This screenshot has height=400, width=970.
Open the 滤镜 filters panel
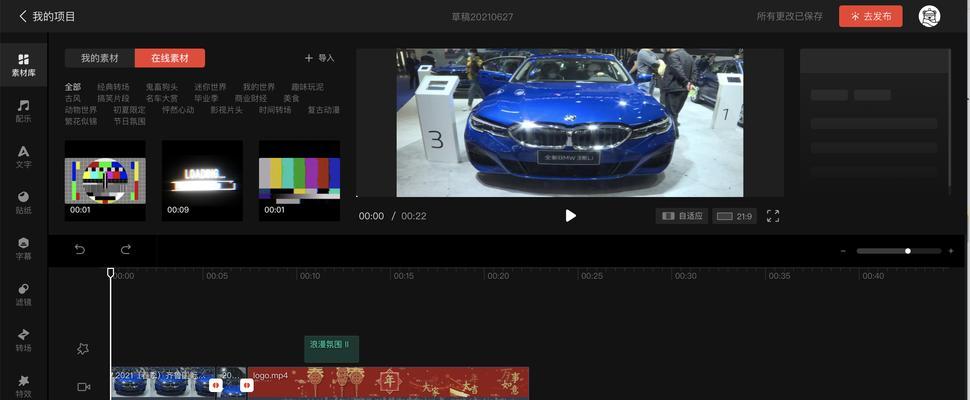pyautogui.click(x=24, y=295)
